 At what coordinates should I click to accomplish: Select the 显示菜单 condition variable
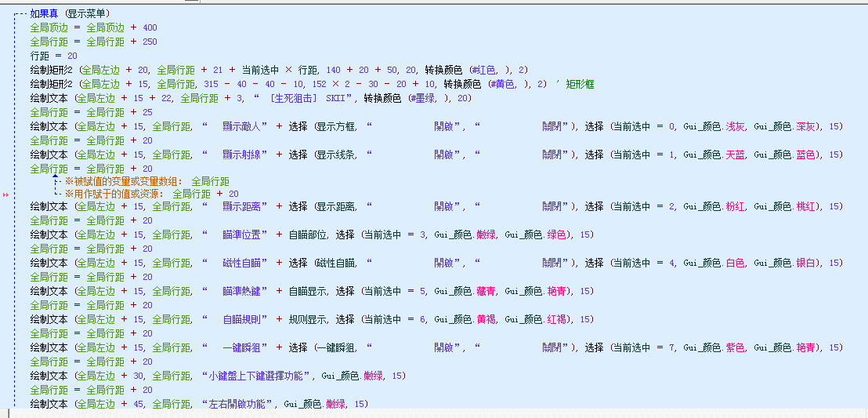click(x=86, y=13)
